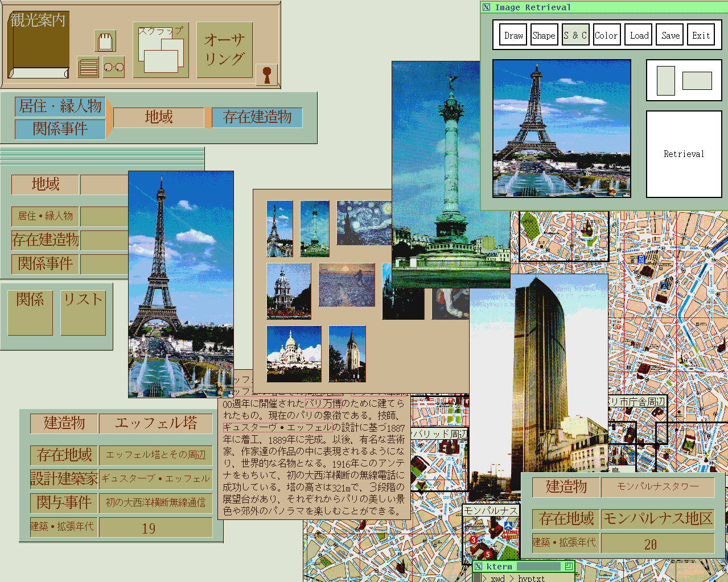Open the スクラップ scrap pages icon

tap(161, 50)
